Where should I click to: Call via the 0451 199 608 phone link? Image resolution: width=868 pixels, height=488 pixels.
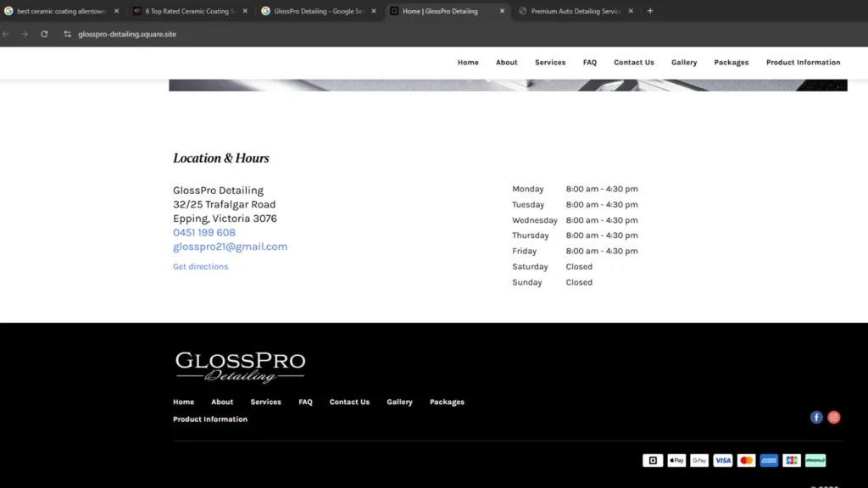coord(203,231)
